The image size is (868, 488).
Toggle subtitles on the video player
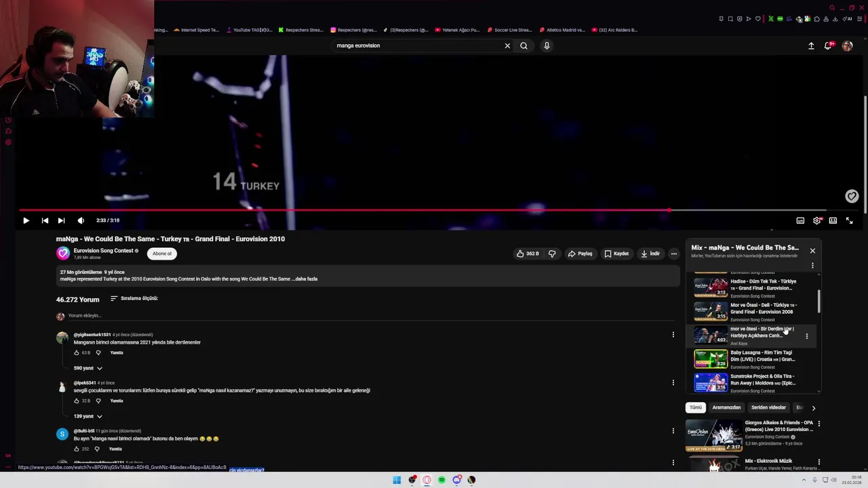click(x=800, y=220)
